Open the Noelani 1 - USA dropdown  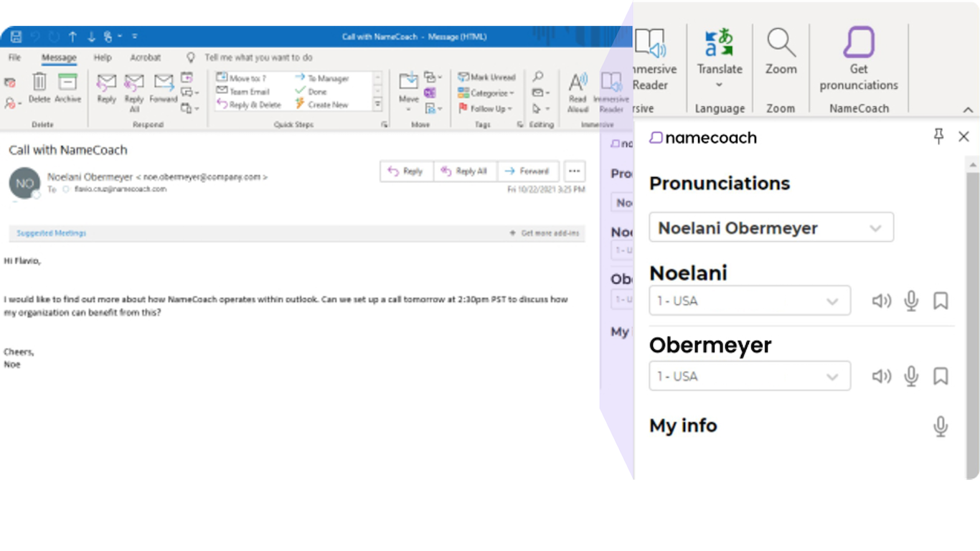coord(750,301)
